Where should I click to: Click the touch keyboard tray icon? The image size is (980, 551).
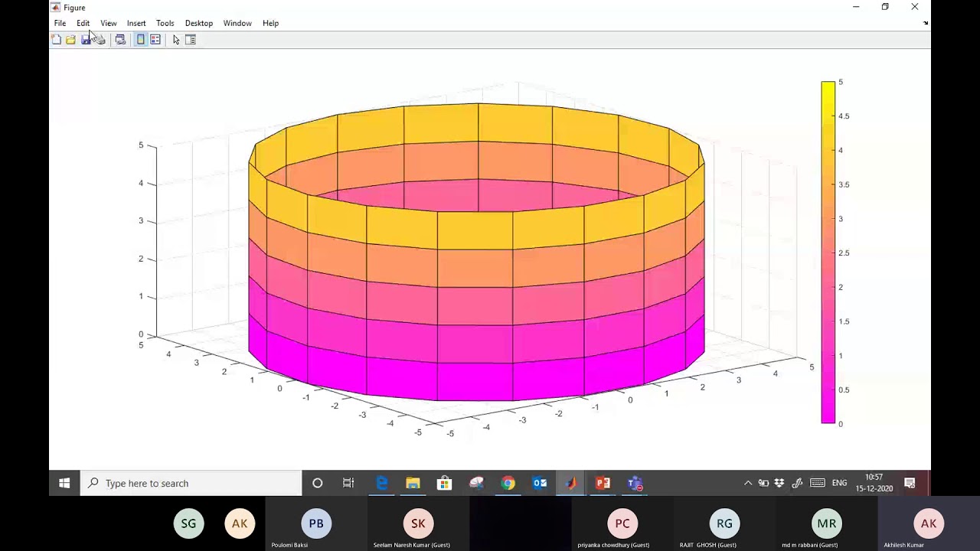coord(818,483)
